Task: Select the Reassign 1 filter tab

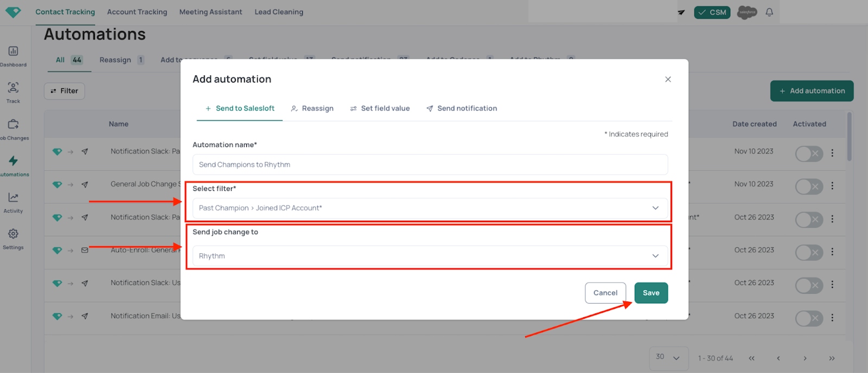Action: click(122, 60)
